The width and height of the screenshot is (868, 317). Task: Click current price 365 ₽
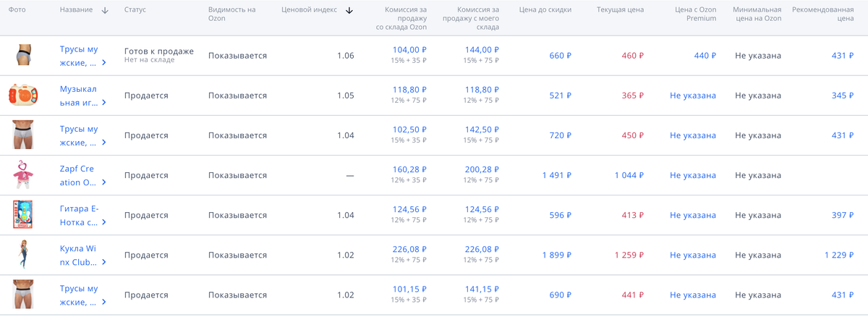[631, 96]
